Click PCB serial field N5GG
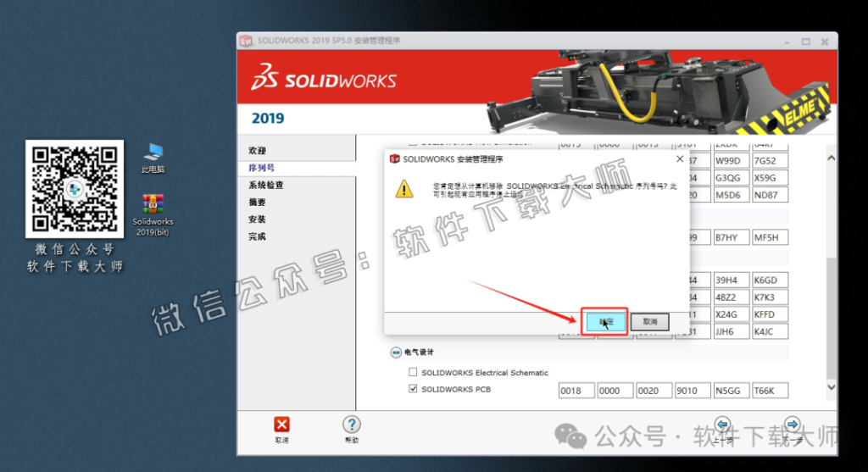This screenshot has height=472, width=868. [732, 391]
